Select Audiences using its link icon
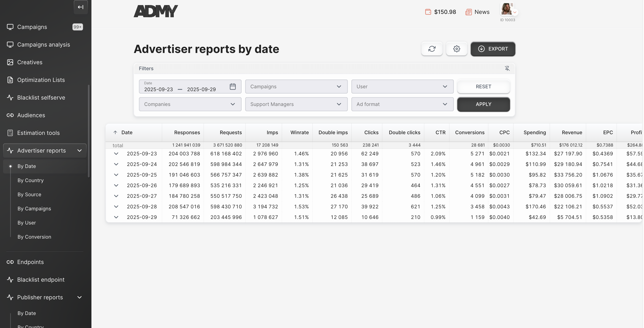 click(x=10, y=115)
